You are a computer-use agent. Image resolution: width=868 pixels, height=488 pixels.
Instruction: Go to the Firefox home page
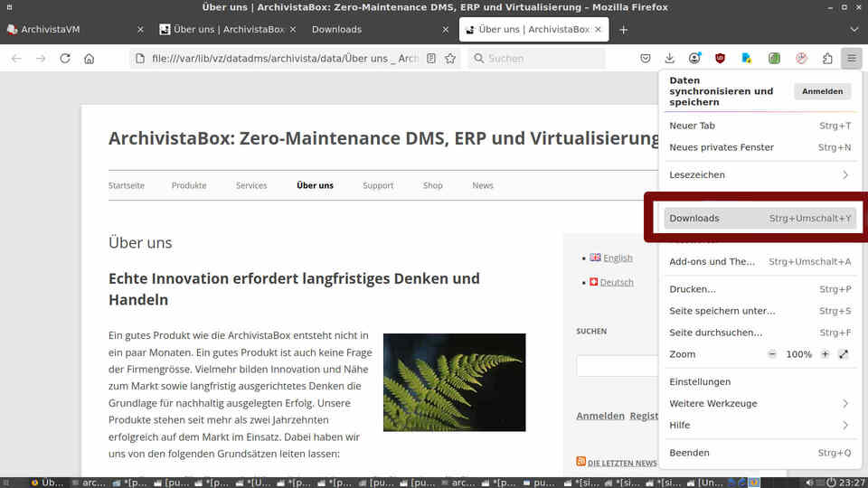(x=90, y=58)
